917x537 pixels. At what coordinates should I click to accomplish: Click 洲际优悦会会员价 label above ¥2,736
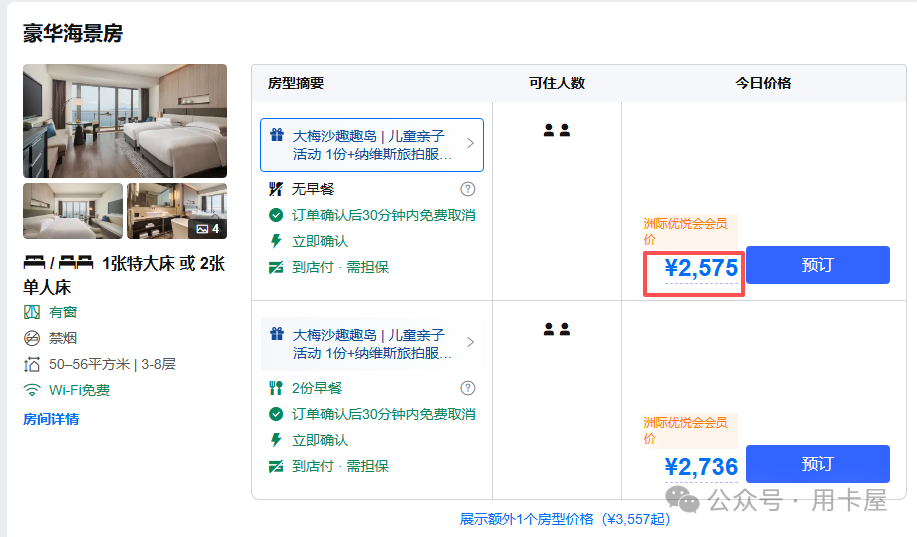tap(689, 430)
